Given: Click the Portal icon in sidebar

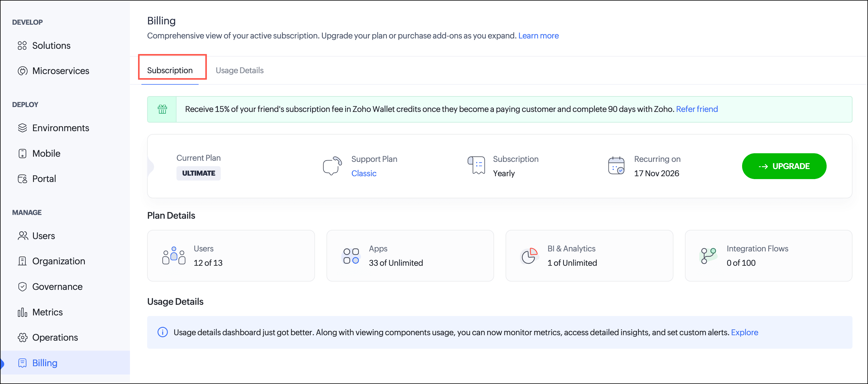Looking at the screenshot, I should (22, 179).
